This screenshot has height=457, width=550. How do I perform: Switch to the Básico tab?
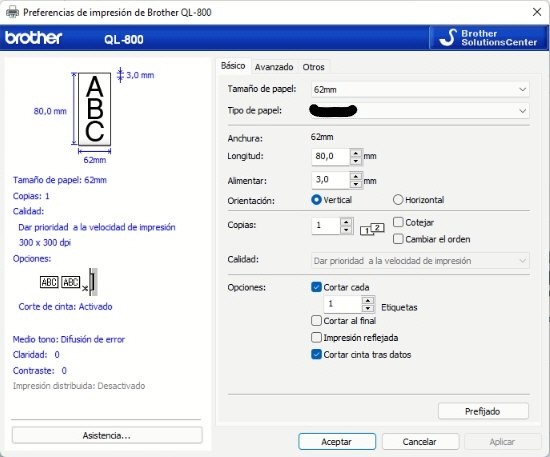(x=233, y=66)
